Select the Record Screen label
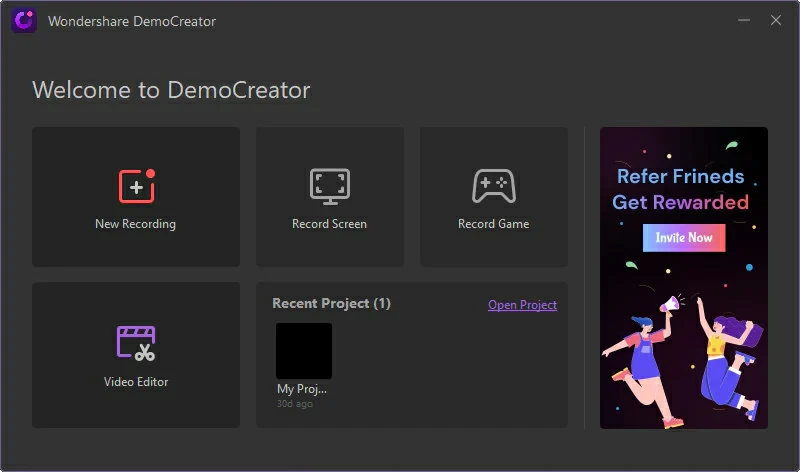This screenshot has height=472, width=800. point(330,224)
